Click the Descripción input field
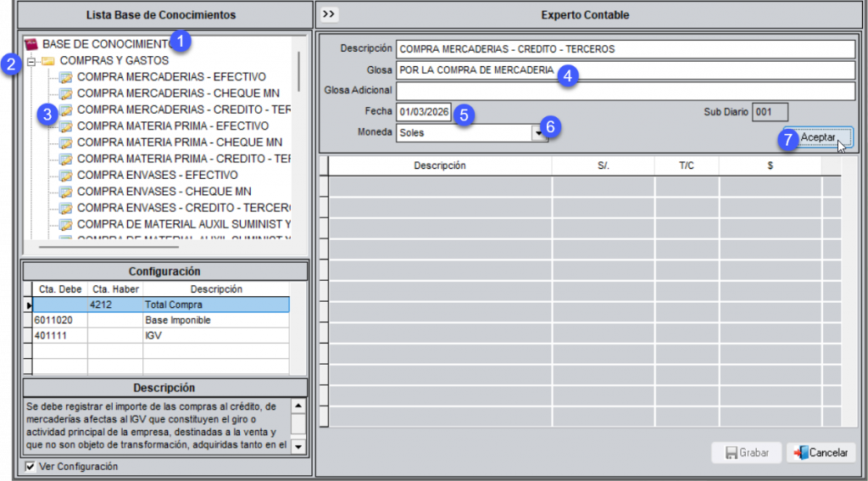The height and width of the screenshot is (481, 868). click(x=626, y=48)
